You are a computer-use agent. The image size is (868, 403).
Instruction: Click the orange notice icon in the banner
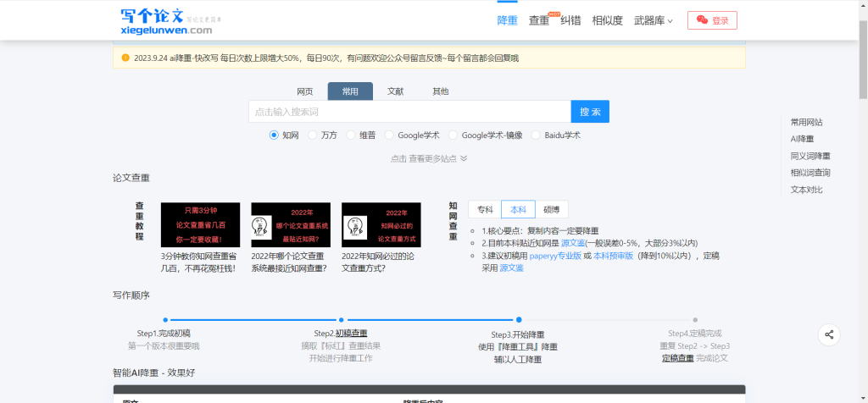(x=125, y=58)
